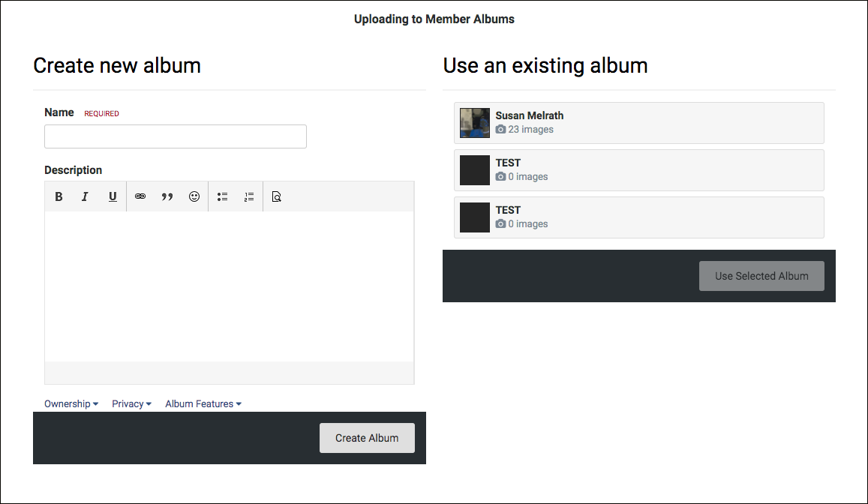Focus the album Name input field
Image resolution: width=868 pixels, height=504 pixels.
tap(176, 136)
